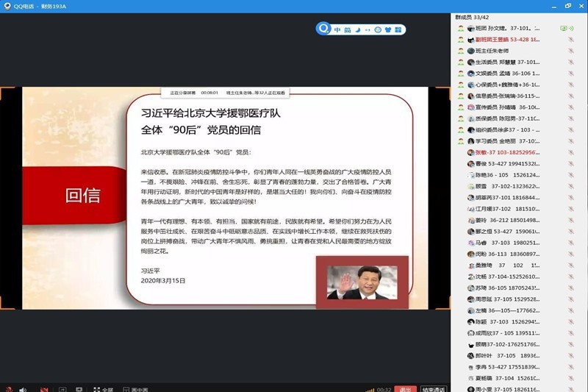Select member 成雨欣37 - 105 in list

[518, 333]
